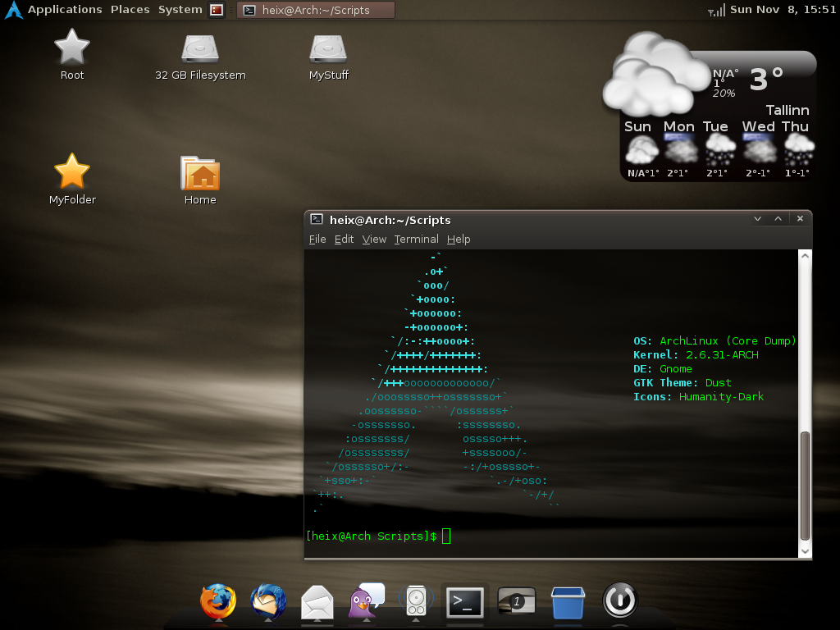Click the terminal window title bar icon
Screen dimensions: 840x630
317,219
